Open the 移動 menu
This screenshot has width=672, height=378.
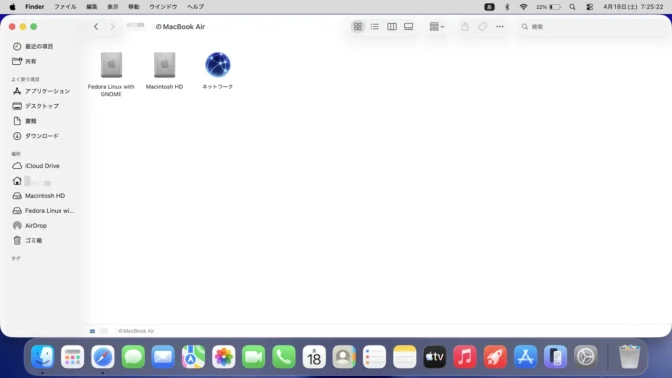[x=134, y=7]
